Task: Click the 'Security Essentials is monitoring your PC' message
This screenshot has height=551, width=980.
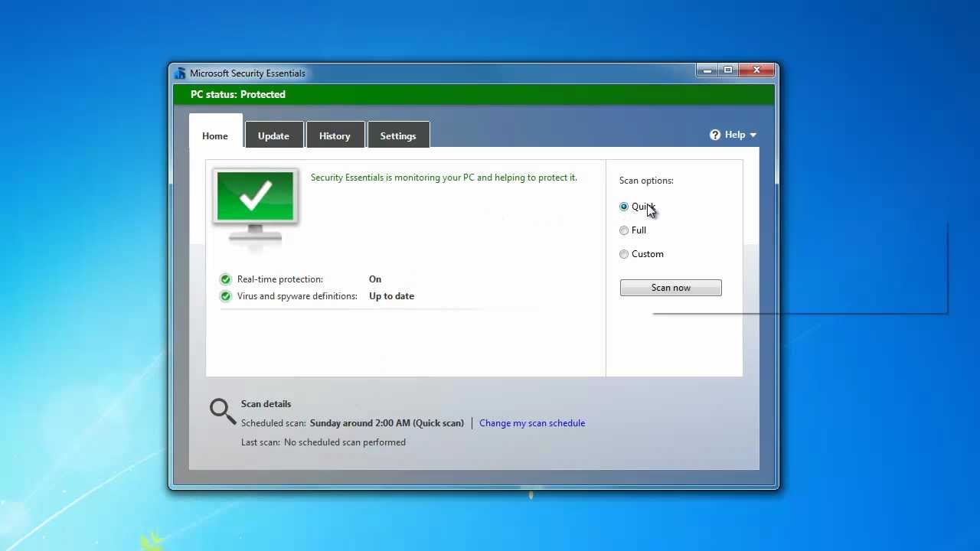Action: pyautogui.click(x=444, y=178)
